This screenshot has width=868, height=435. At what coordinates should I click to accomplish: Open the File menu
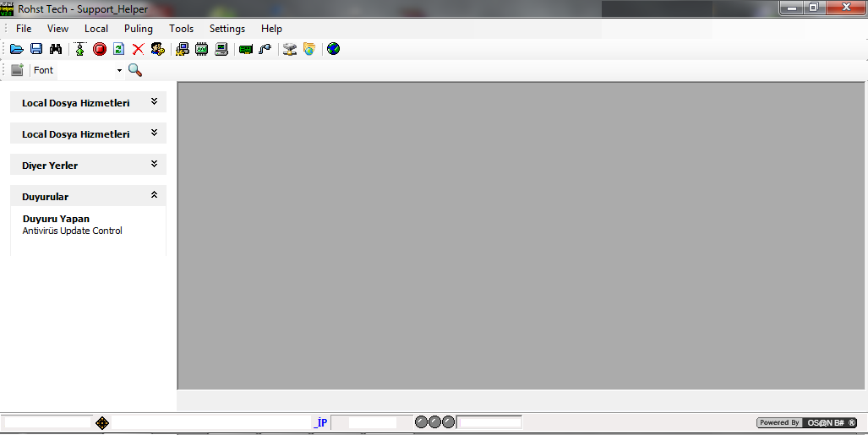coord(24,29)
